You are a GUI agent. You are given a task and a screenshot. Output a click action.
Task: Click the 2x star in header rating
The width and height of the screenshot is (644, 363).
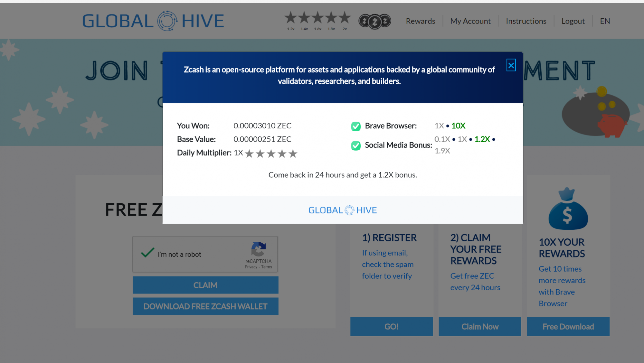click(x=345, y=18)
